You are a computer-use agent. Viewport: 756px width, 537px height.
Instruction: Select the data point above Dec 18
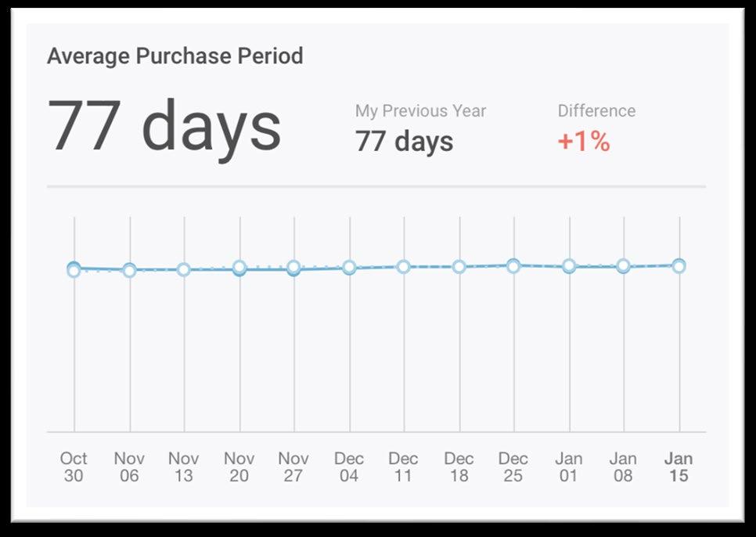point(459,266)
